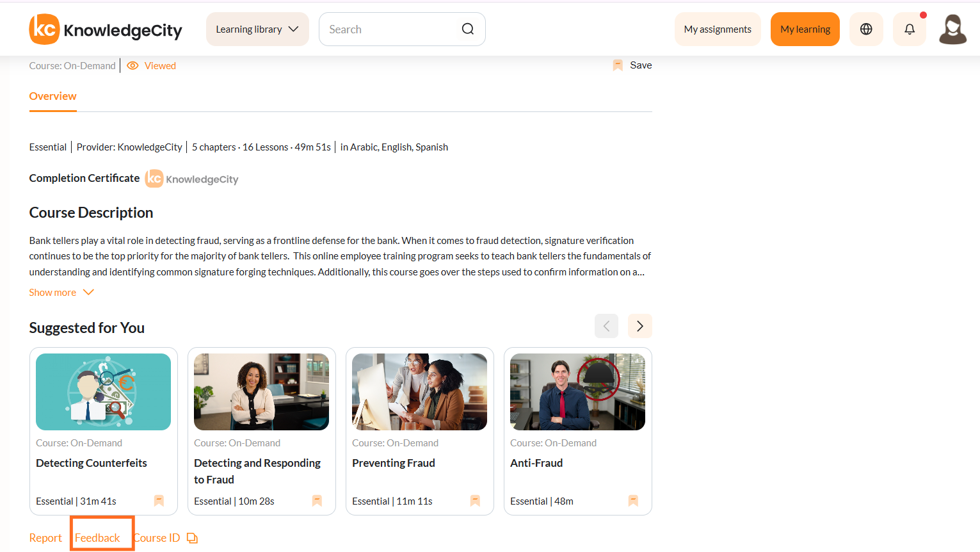Image resolution: width=980 pixels, height=552 pixels.
Task: Click the Anti-Fraud title
Action: pyautogui.click(x=536, y=463)
